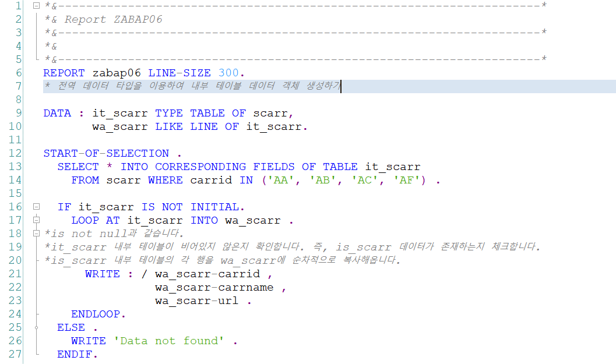
Task: Click the '*is not null' comment on line 18
Action: coord(114,234)
